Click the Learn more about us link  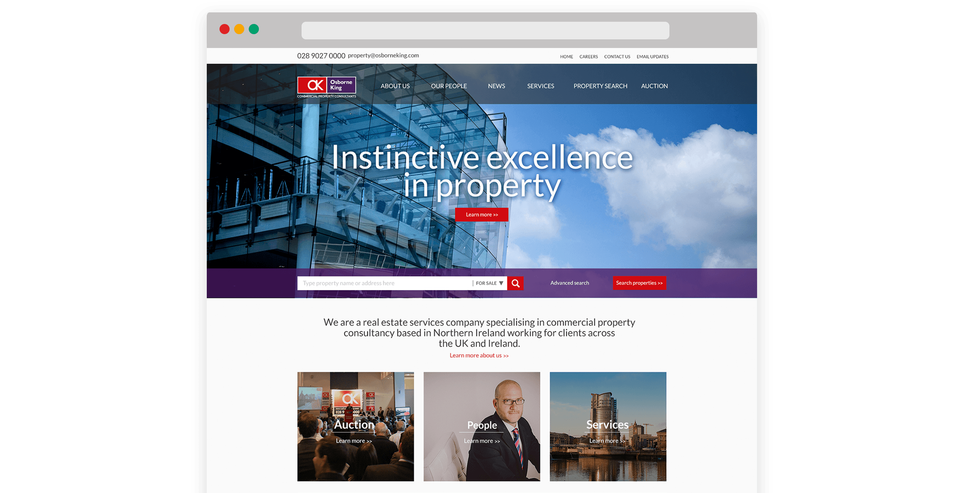coord(479,355)
